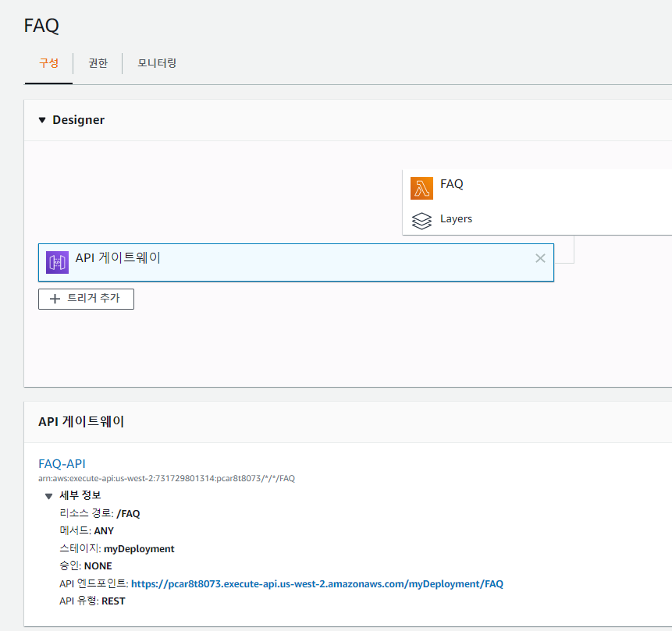This screenshot has width=672, height=631.
Task: Click the Designer section heading
Action: (78, 120)
